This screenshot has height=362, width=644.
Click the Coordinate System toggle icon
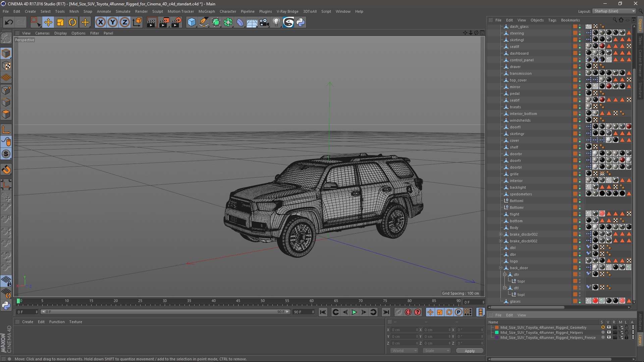[x=137, y=22]
